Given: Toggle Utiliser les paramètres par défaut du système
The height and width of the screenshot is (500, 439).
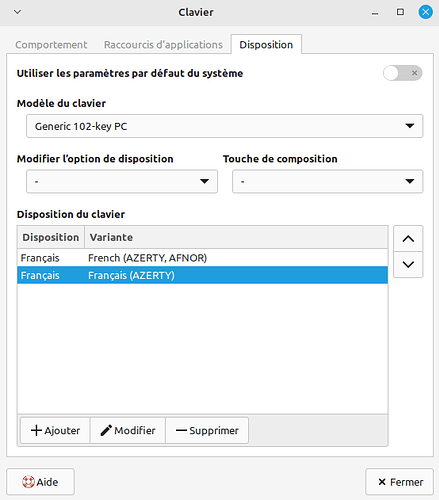Looking at the screenshot, I should coord(402,73).
